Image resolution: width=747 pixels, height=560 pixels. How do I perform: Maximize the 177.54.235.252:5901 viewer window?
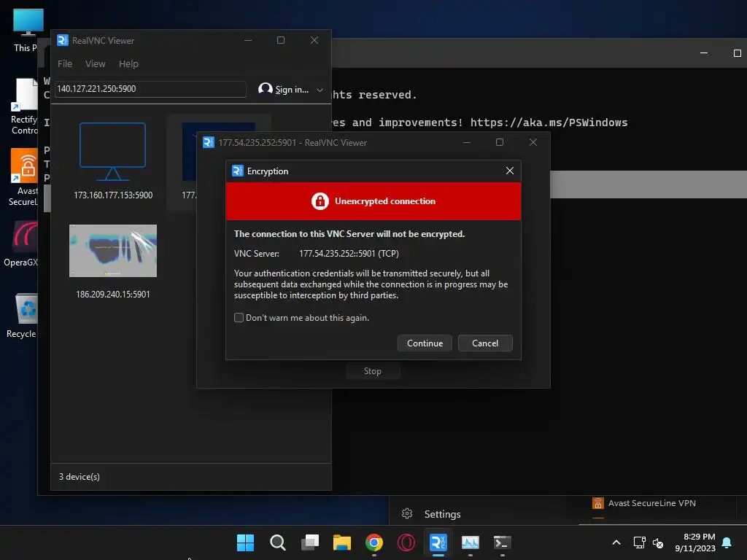(x=499, y=142)
